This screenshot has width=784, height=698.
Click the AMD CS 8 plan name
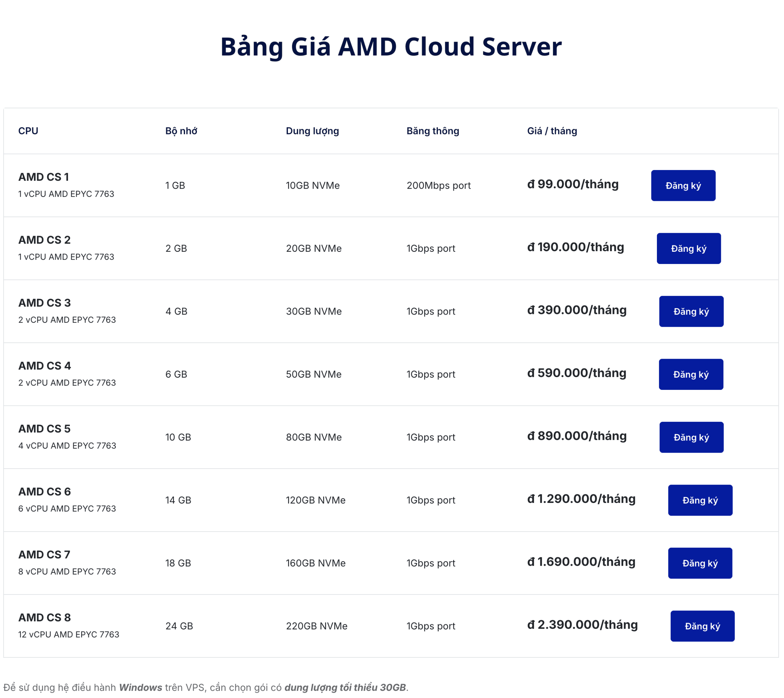click(x=44, y=617)
